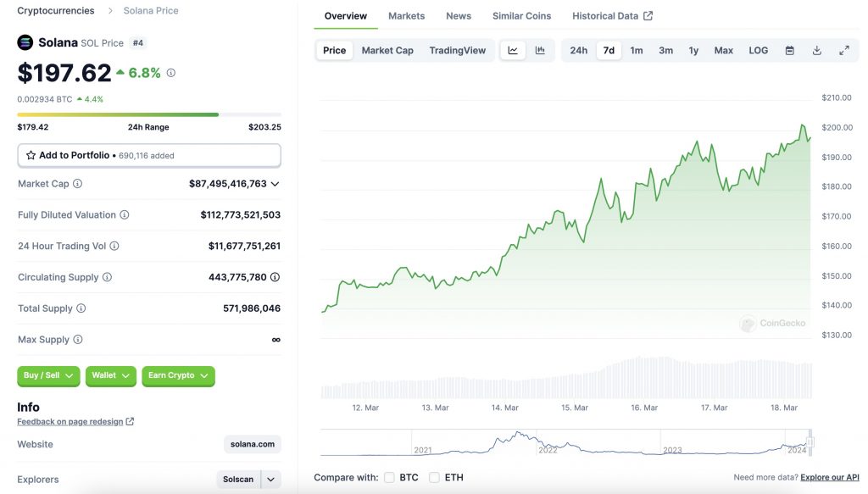Image resolution: width=868 pixels, height=494 pixels.
Task: Switch to the Markets tab
Action: (x=406, y=16)
